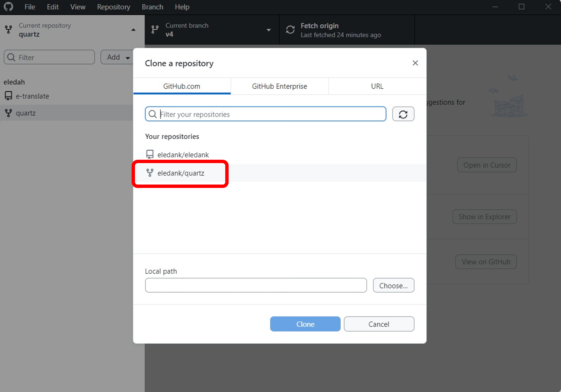Close the Clone a repository dialog
561x392 pixels.
click(x=415, y=63)
